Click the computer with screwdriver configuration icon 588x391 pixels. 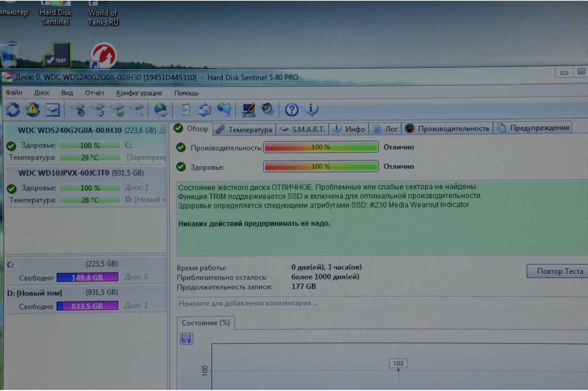click(248, 109)
